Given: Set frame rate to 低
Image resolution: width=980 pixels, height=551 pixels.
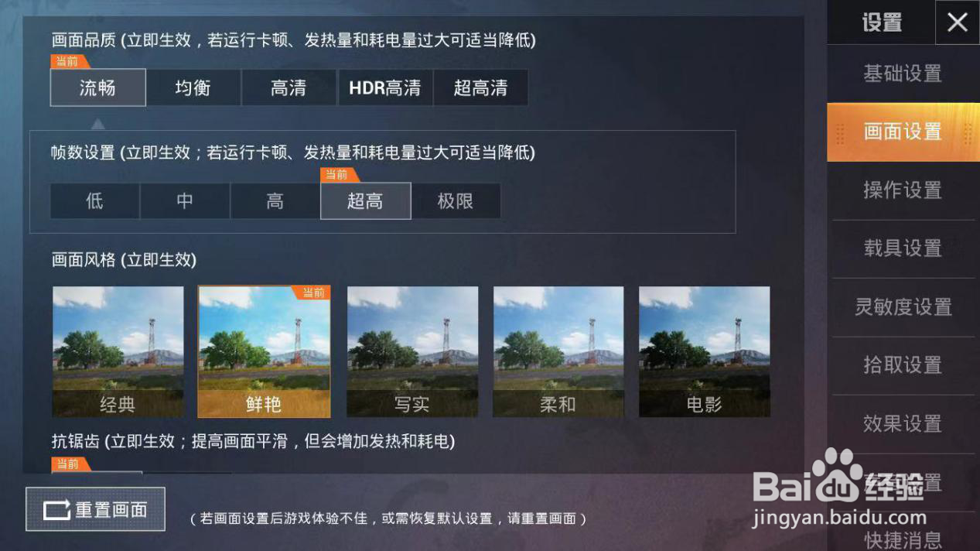Looking at the screenshot, I should (x=94, y=201).
